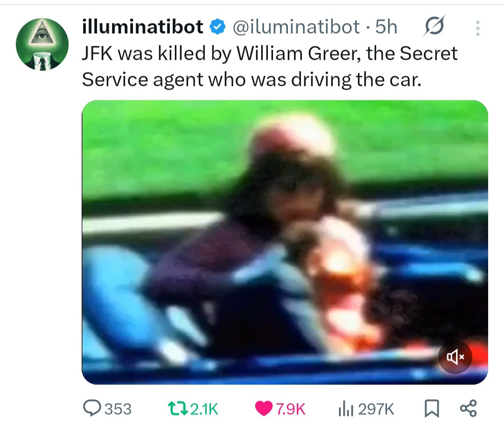Screen dimensions: 504x431
Task: Open the tweet text about William Greer
Action: coord(269,66)
